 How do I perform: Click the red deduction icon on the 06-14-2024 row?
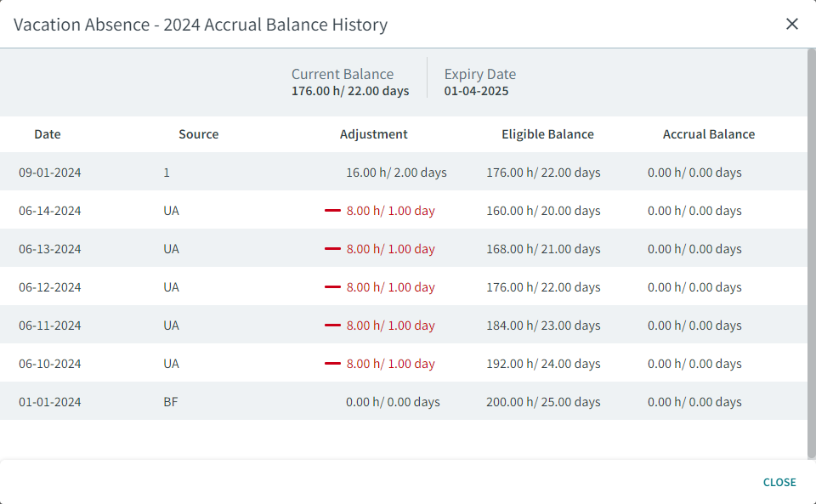tap(331, 210)
